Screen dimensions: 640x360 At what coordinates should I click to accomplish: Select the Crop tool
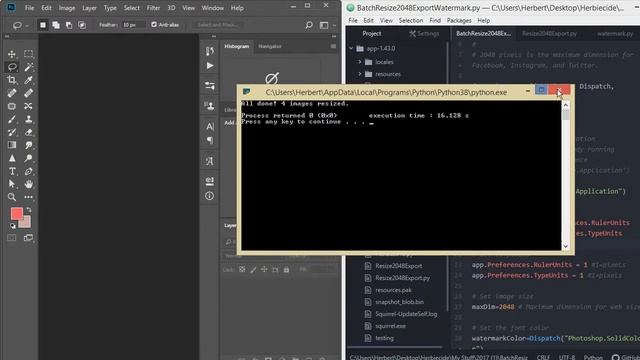point(12,80)
